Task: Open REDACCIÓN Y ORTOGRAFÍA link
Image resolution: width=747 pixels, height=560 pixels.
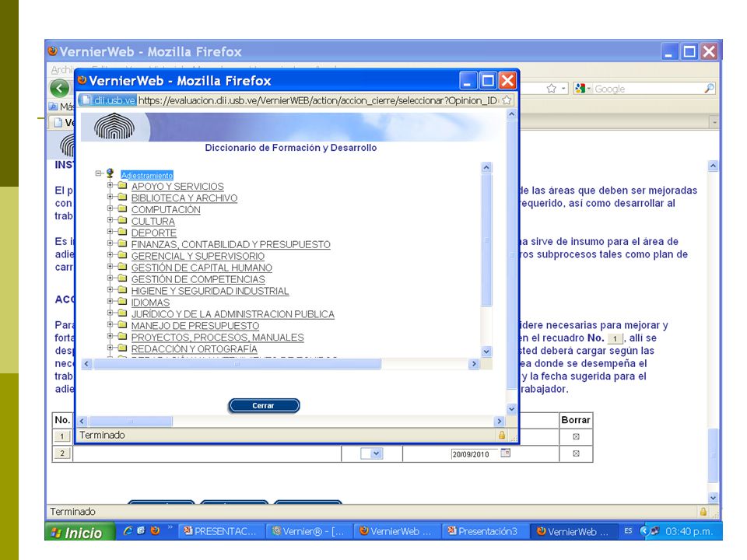Action: tap(195, 349)
